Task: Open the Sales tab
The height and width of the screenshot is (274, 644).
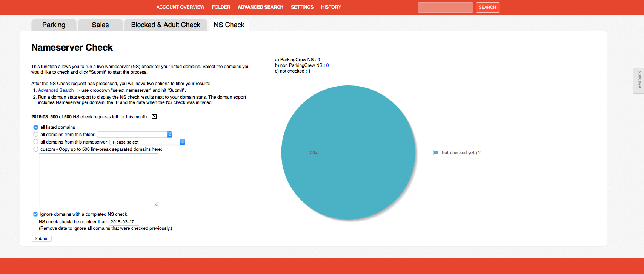Action: click(100, 25)
